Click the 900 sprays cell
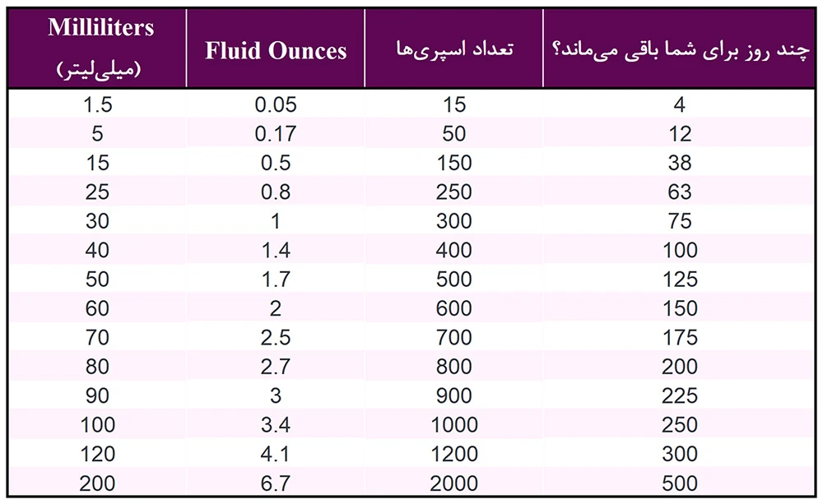 point(454,395)
